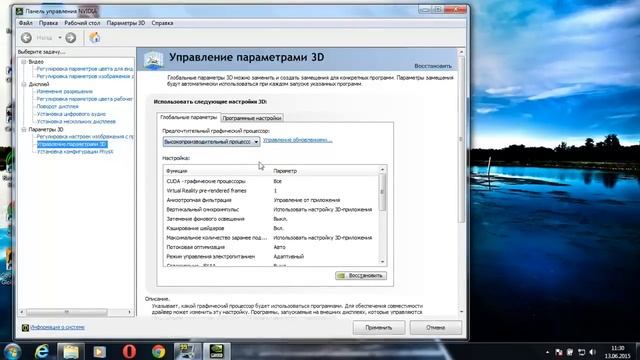Open the Правка menu
640x360 pixels.
(49, 23)
